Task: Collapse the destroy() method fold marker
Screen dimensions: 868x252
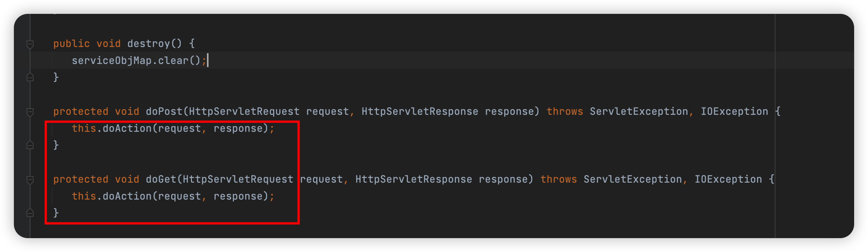Action: tap(30, 44)
